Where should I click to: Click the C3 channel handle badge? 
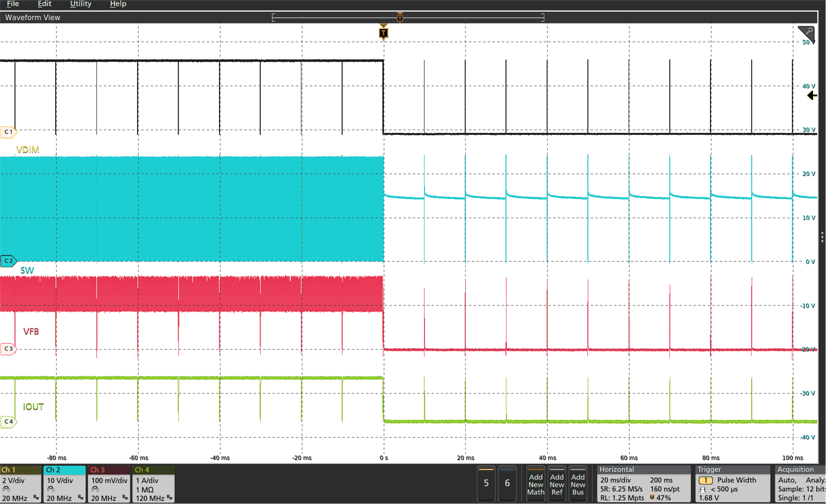pos(8,349)
